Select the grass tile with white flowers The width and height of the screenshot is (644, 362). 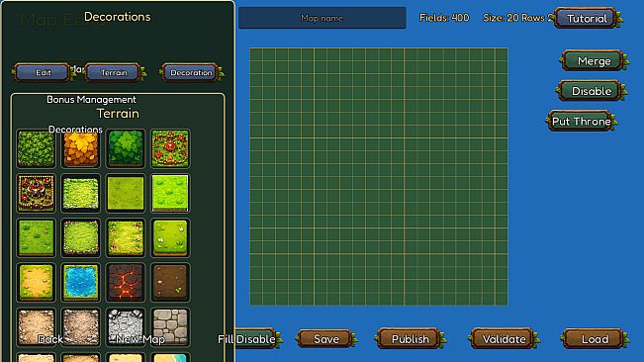tap(170, 237)
